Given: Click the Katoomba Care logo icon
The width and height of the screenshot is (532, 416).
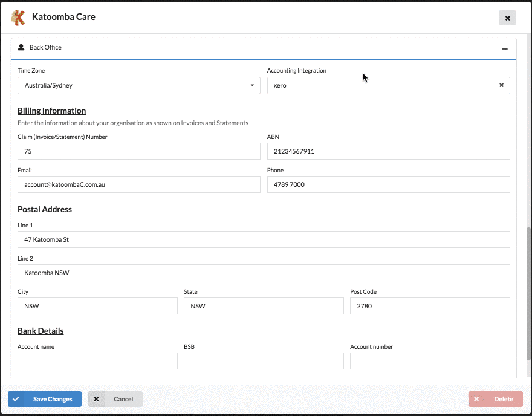Looking at the screenshot, I should click(18, 18).
